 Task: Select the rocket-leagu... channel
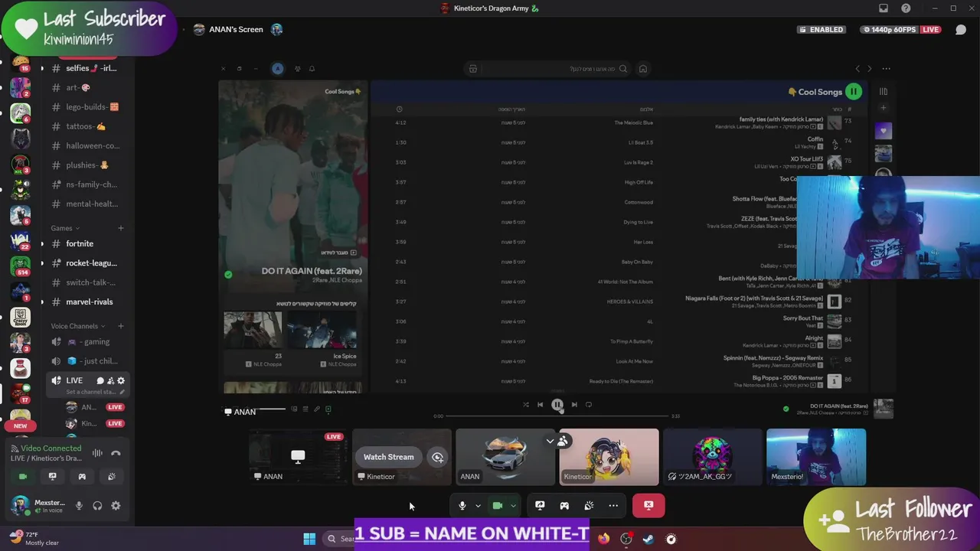pos(84,263)
